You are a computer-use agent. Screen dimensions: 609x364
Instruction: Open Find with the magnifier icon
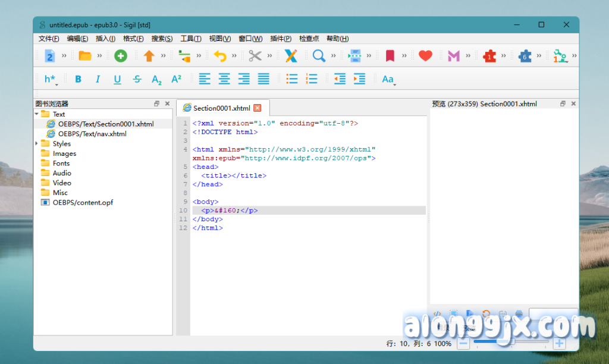click(x=319, y=56)
